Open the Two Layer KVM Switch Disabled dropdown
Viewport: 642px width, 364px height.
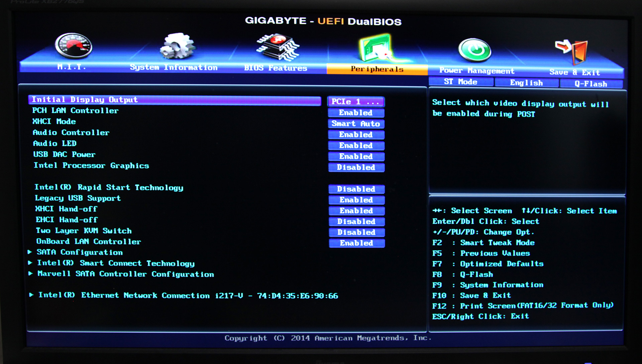356,232
